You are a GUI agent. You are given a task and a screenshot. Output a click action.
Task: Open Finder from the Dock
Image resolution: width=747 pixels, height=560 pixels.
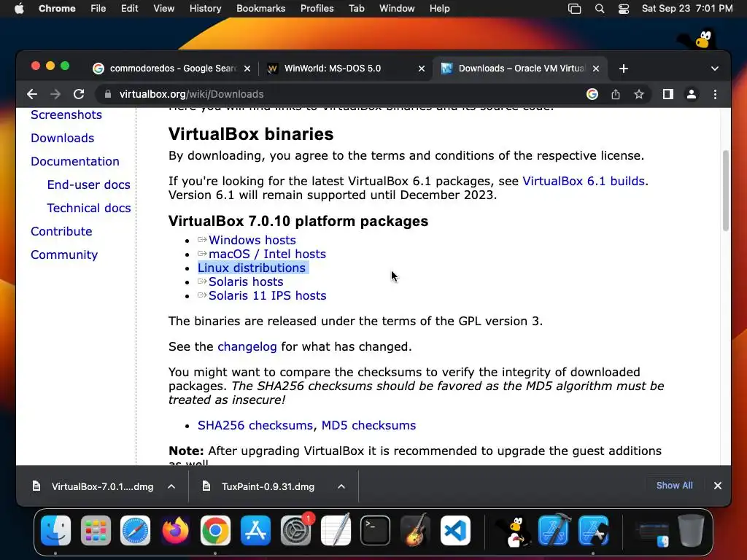(x=55, y=531)
